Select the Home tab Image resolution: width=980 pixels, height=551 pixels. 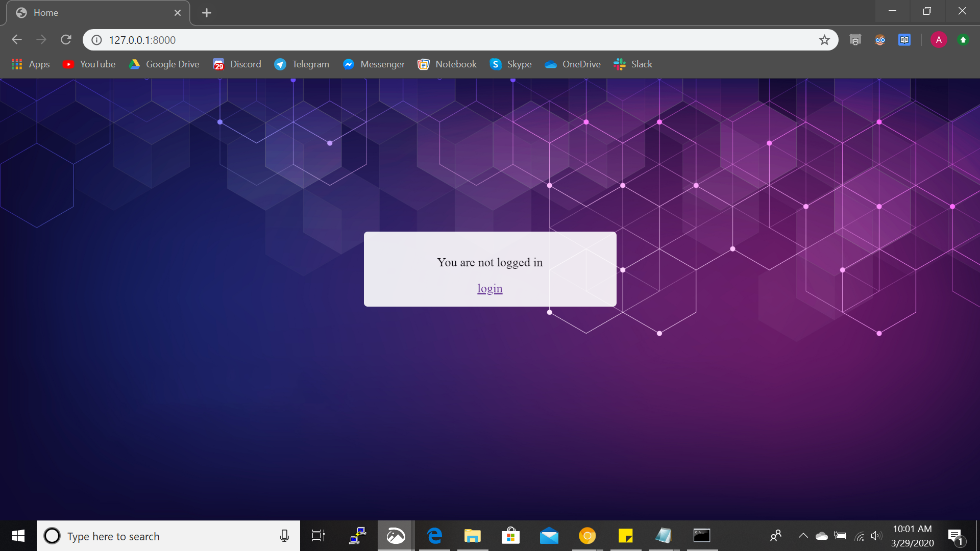tap(92, 13)
